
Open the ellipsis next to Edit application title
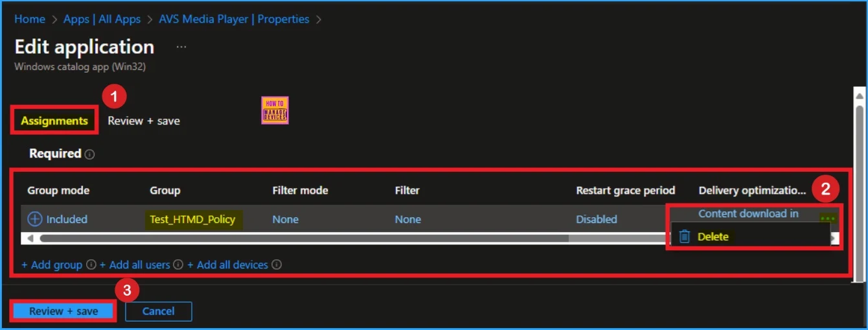tap(181, 47)
